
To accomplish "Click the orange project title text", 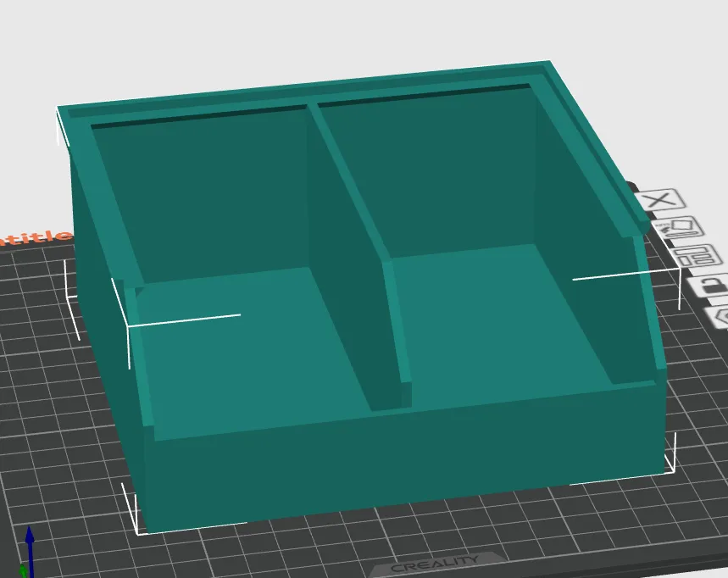I will tap(36, 237).
